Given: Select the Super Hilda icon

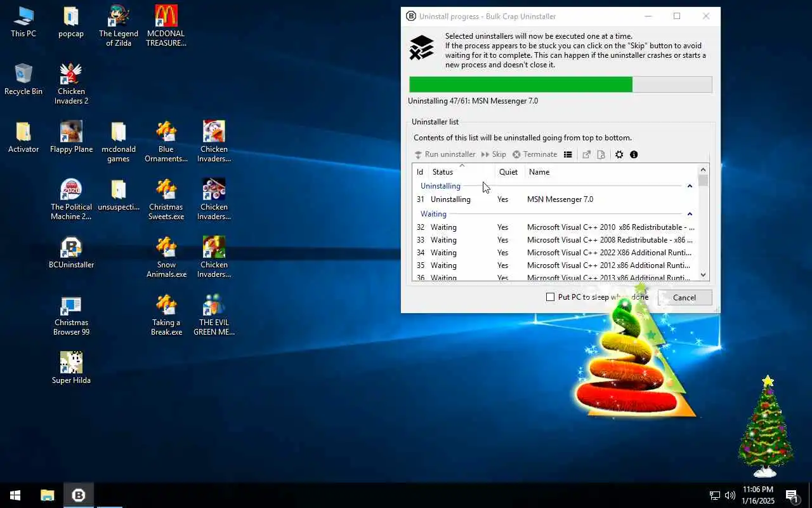Looking at the screenshot, I should coord(71,368).
